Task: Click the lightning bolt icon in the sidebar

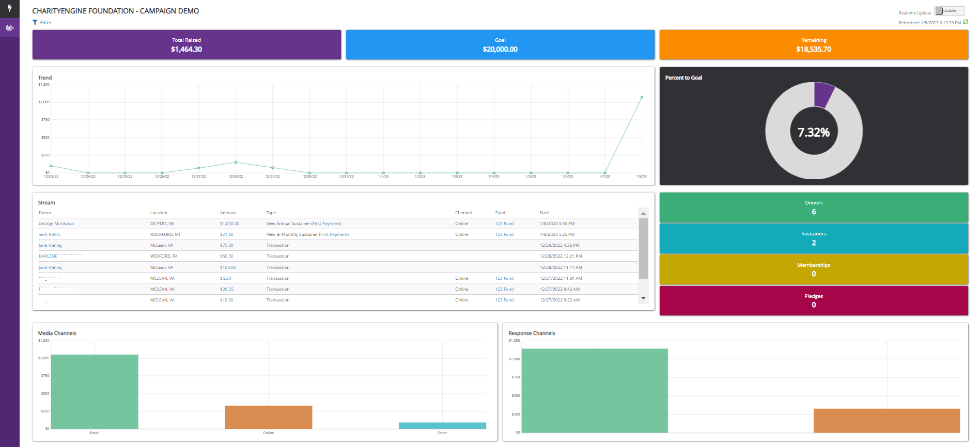Action: click(x=9, y=8)
